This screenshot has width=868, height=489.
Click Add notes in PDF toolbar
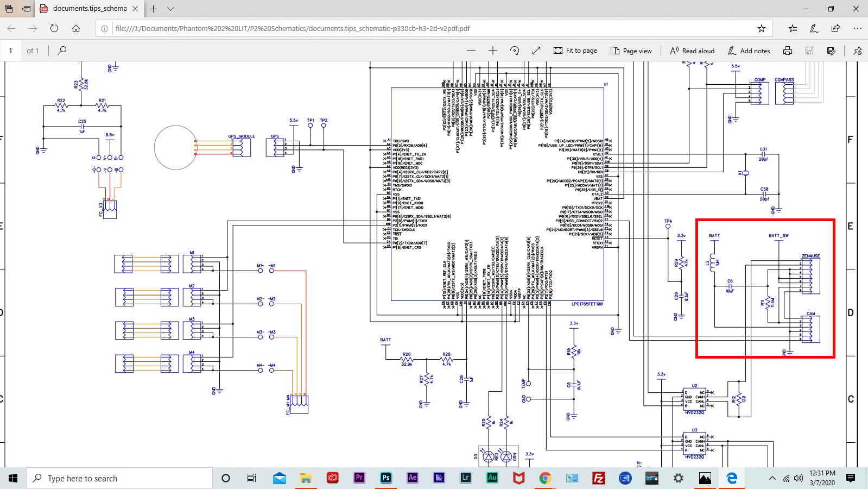tap(749, 51)
